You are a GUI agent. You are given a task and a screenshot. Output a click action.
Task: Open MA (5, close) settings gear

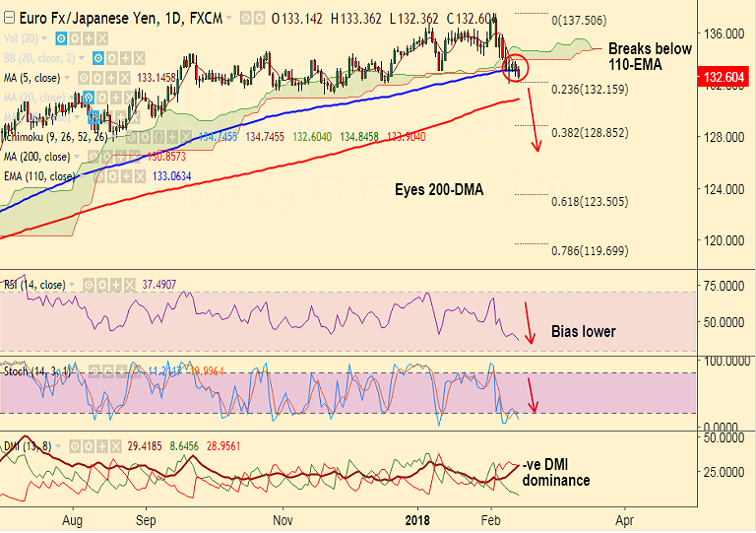click(x=97, y=78)
